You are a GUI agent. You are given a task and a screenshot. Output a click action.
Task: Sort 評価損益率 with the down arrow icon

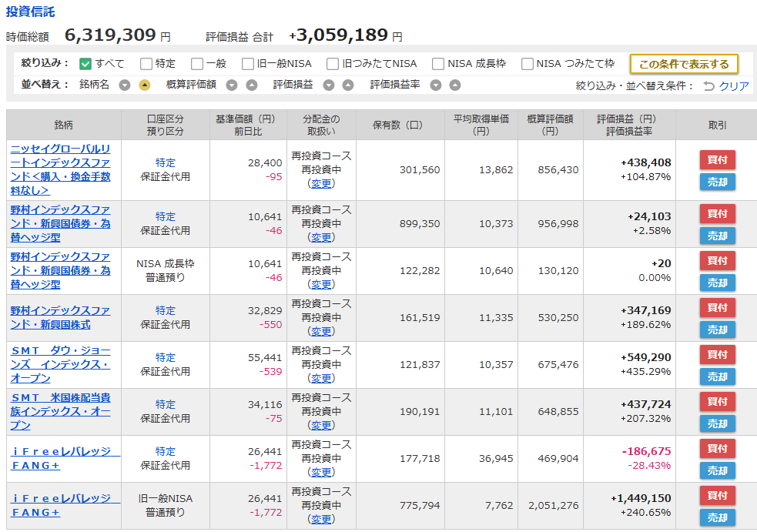click(435, 85)
